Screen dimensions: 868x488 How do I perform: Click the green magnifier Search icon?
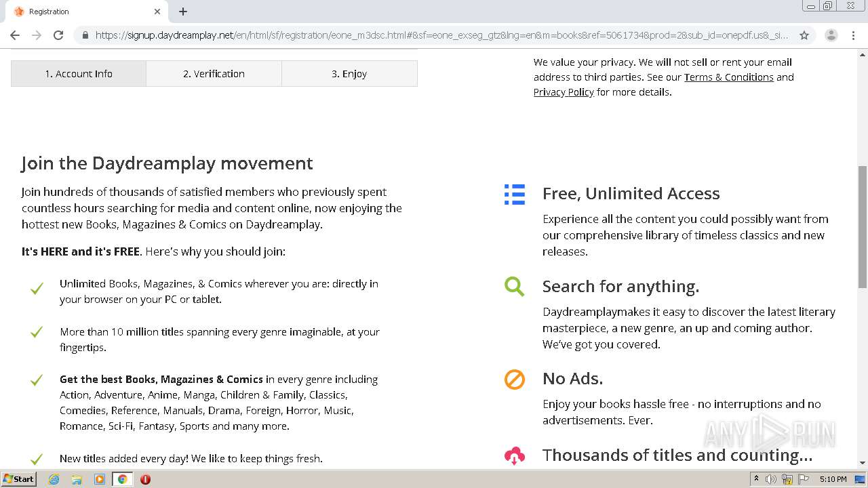click(515, 286)
